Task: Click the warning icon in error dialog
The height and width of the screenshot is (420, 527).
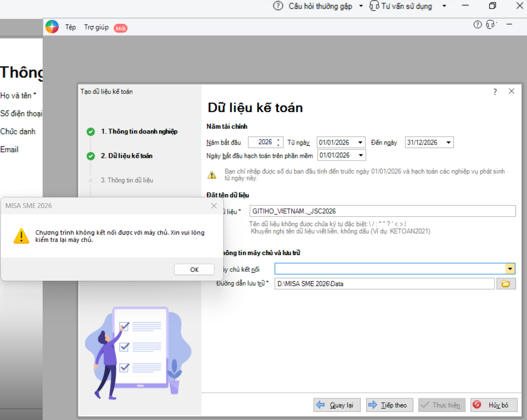Action: coord(21,236)
